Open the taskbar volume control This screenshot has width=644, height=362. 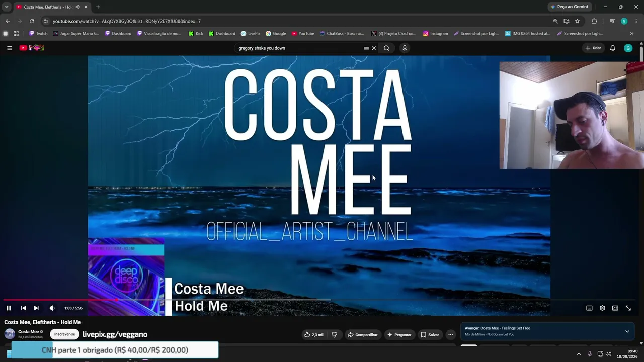tap(608, 354)
